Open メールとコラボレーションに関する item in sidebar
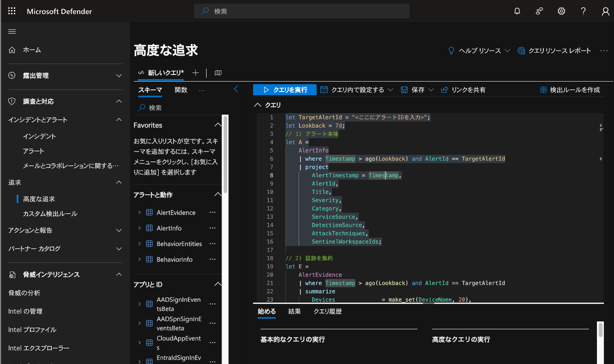 [71, 166]
